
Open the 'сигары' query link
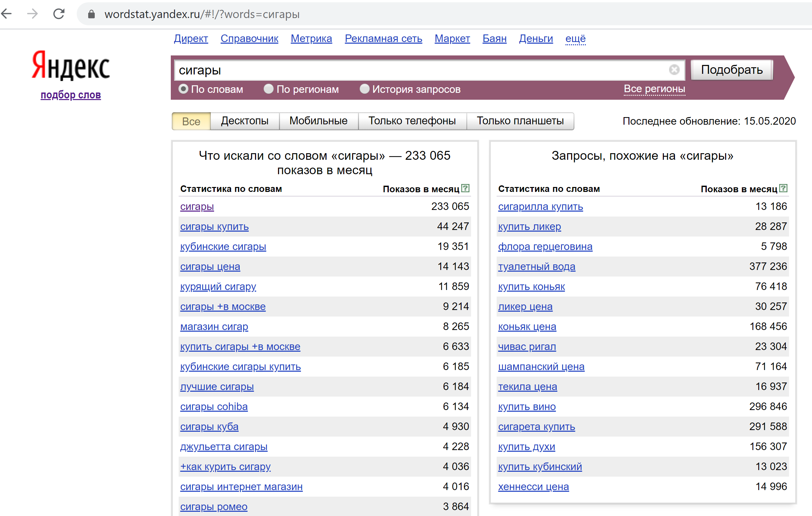pyautogui.click(x=197, y=207)
